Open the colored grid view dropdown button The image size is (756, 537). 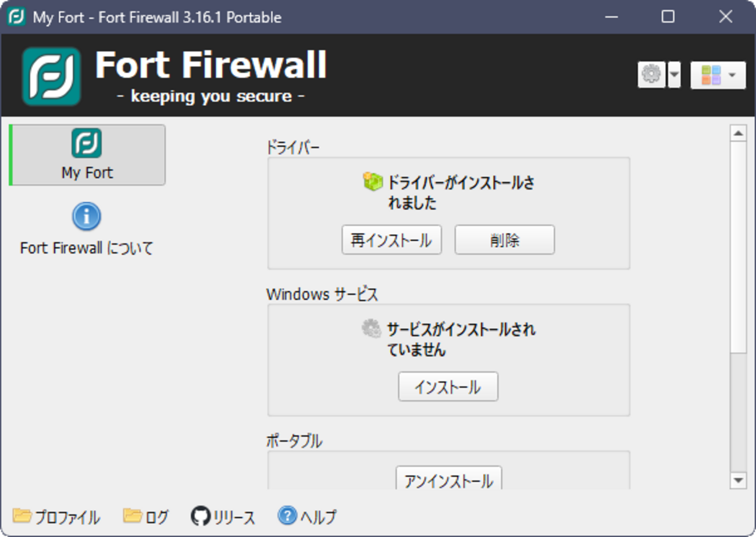coord(718,75)
